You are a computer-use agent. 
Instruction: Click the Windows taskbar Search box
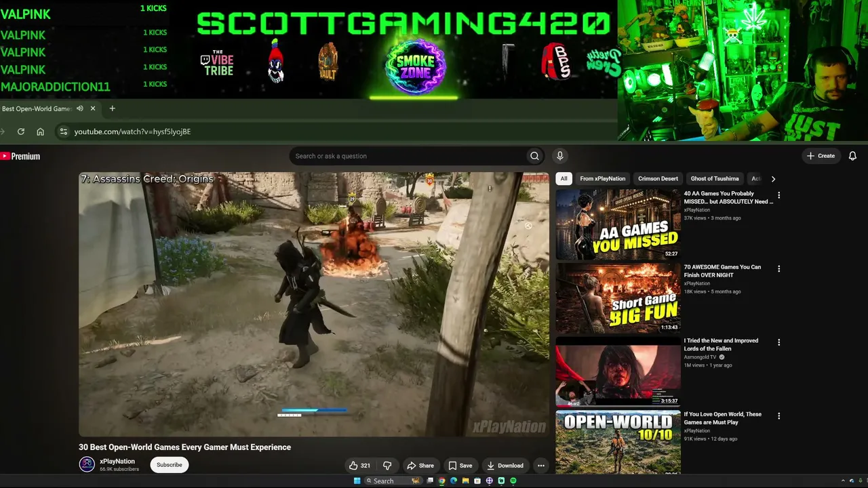(x=395, y=481)
